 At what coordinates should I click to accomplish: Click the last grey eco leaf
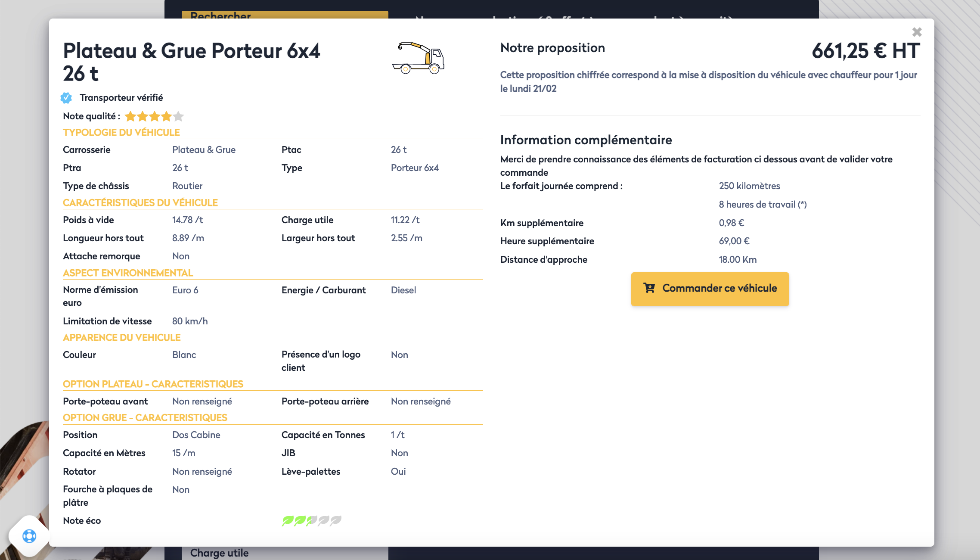point(336,521)
